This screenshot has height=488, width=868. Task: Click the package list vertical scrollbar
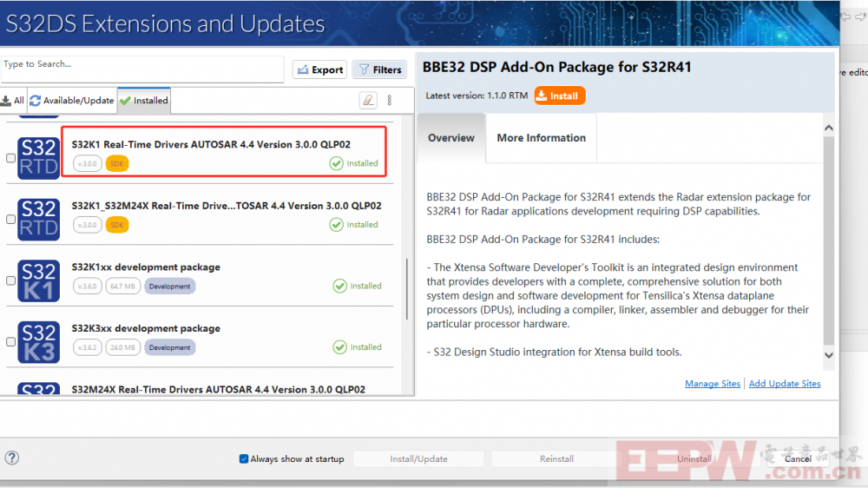(407, 288)
